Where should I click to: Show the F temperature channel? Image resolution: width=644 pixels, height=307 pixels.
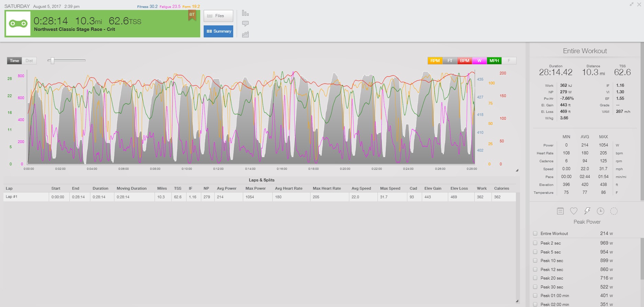(509, 61)
